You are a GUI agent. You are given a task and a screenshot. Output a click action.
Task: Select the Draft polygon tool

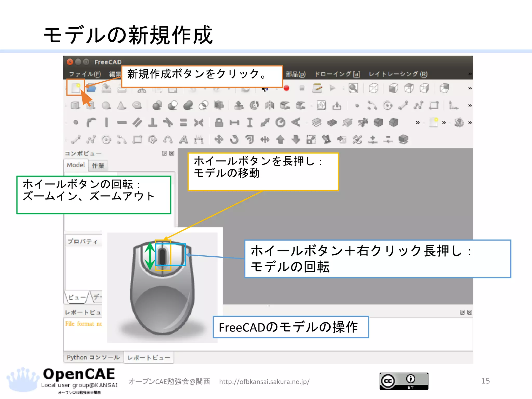point(152,139)
